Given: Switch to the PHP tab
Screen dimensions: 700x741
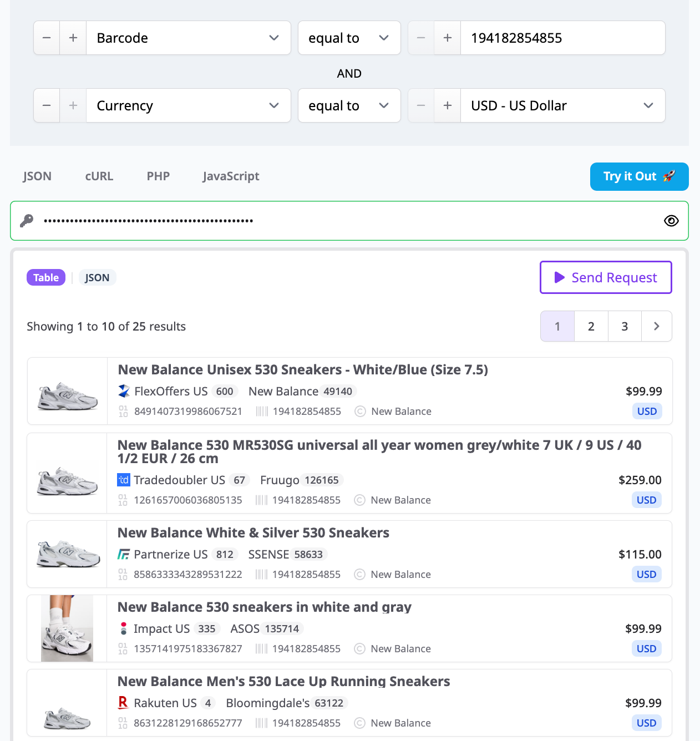Looking at the screenshot, I should click(x=158, y=176).
